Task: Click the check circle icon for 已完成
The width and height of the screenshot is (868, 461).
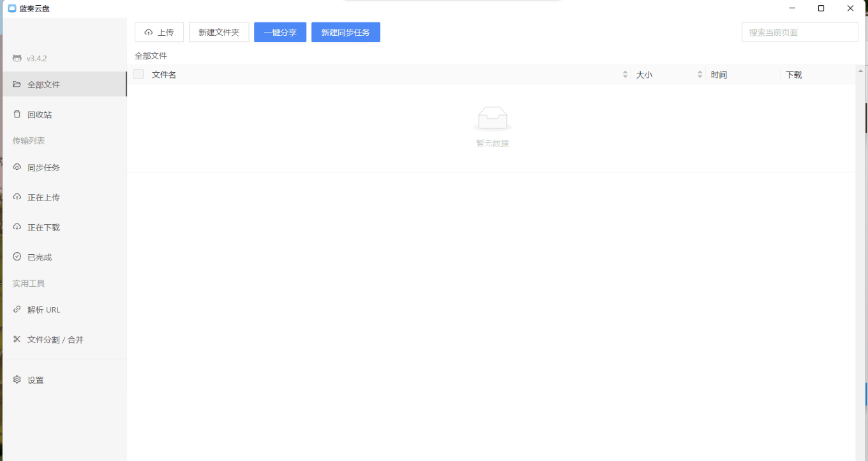Action: pos(17,257)
